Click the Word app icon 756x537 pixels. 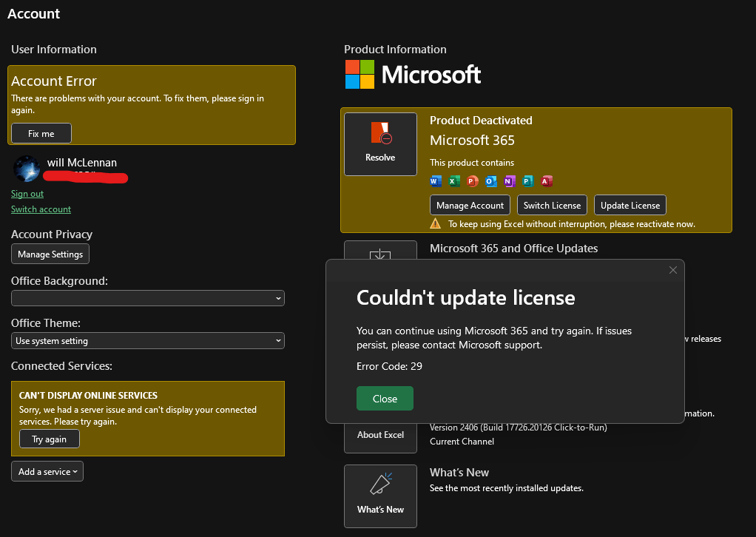coord(436,181)
